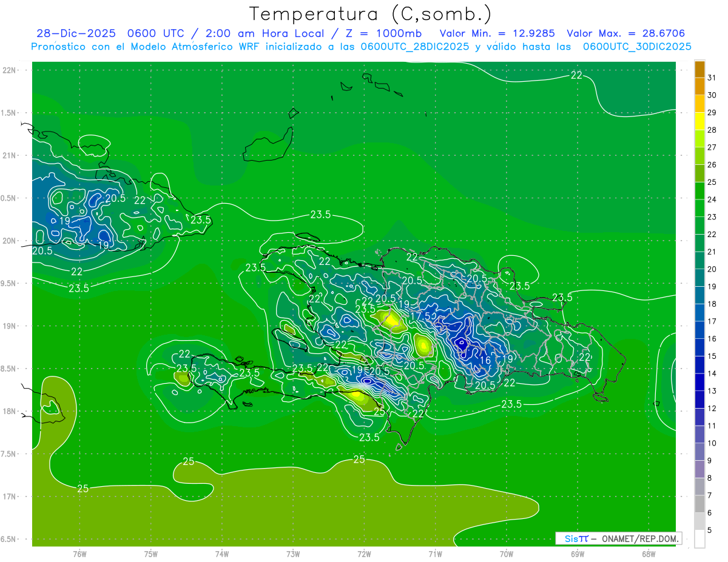728x562 pixels.
Task: Click the '21N' latitude axis label
Action: coord(9,155)
